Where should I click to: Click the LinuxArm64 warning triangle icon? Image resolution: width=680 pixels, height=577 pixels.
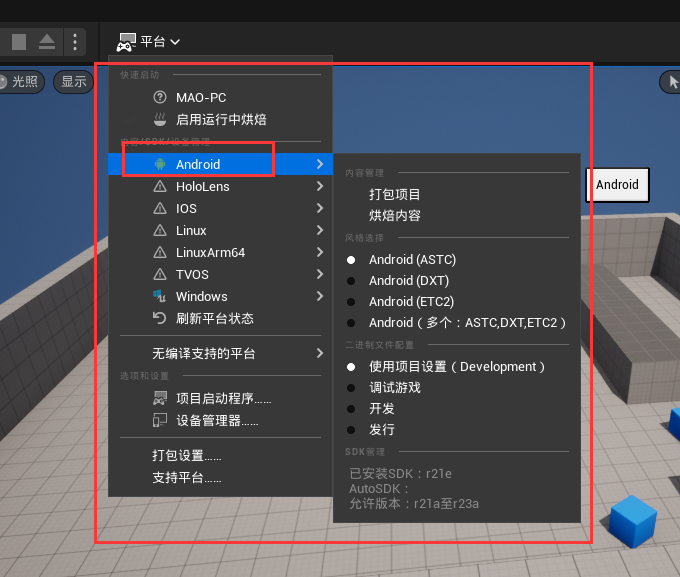pyautogui.click(x=160, y=252)
